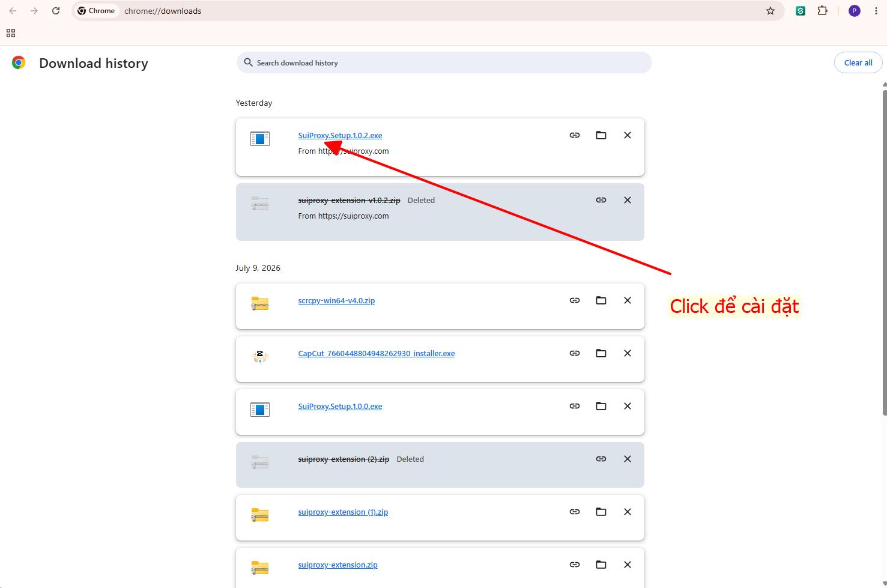Copy download link for suiproxy-extension (2).zip
The image size is (887, 588).
point(601,459)
